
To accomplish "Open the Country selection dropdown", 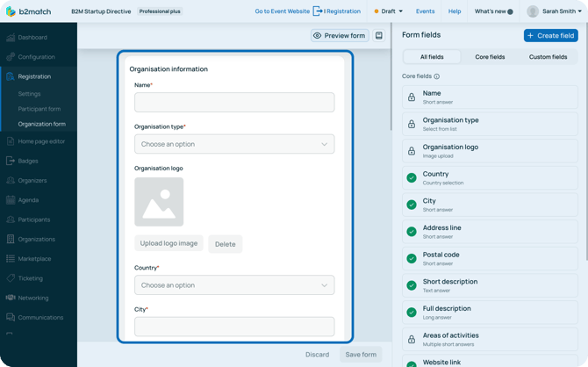I will pyautogui.click(x=234, y=285).
